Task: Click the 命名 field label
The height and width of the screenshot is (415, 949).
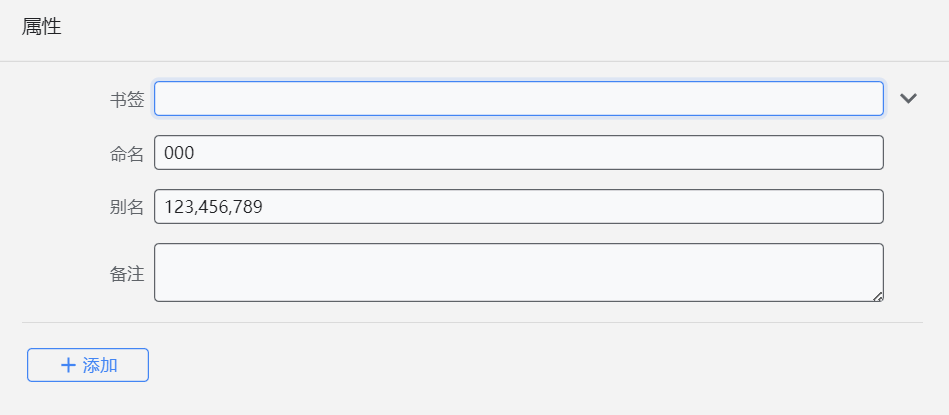Action: click(x=127, y=153)
